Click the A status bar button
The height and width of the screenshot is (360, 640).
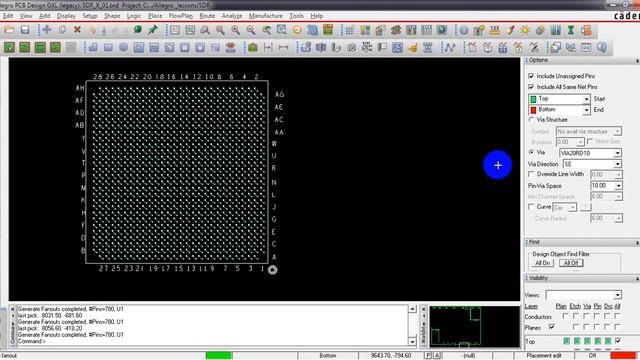tap(437, 356)
